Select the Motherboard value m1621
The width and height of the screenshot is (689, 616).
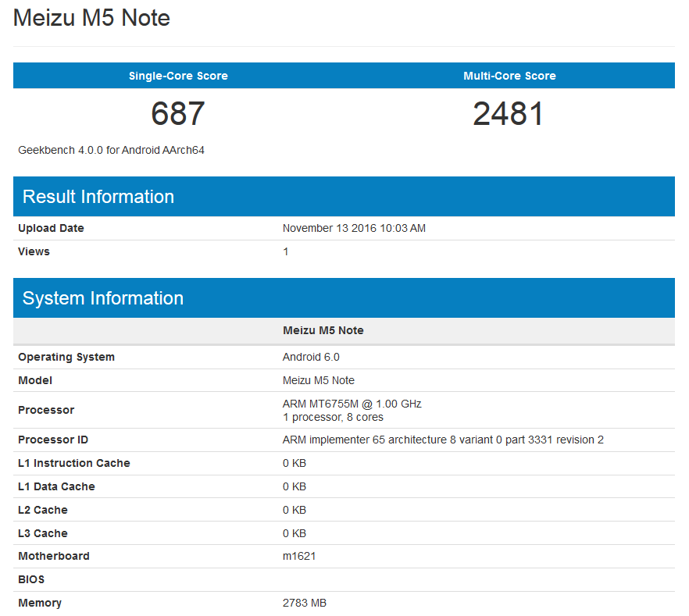tap(298, 556)
